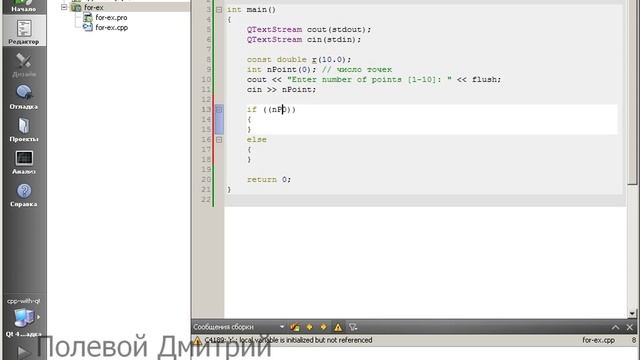Click the 'int nPoint(0);' declaration
640x360 pixels.
point(281,69)
